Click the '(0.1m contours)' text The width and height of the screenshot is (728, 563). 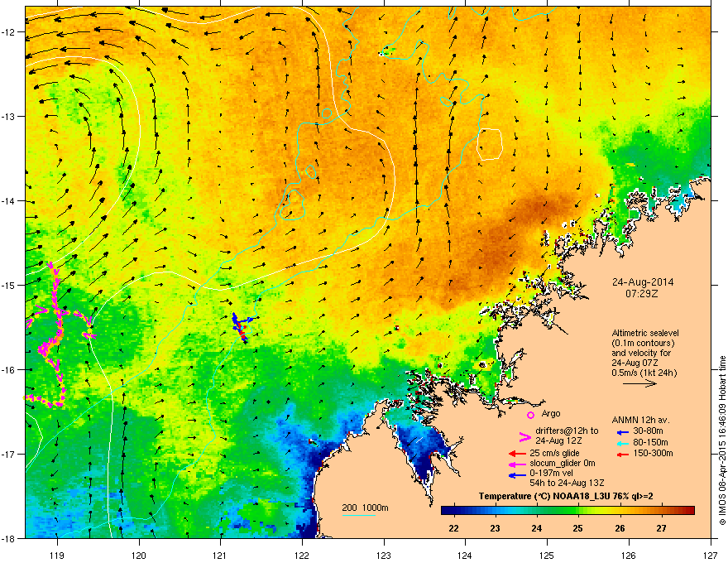coord(643,344)
